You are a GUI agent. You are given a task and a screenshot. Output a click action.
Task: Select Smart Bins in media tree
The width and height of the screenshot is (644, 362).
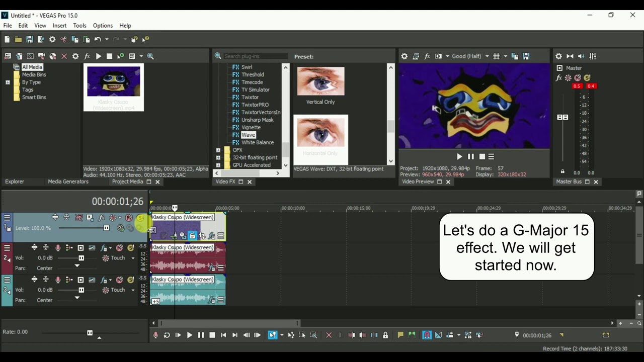coord(34,97)
